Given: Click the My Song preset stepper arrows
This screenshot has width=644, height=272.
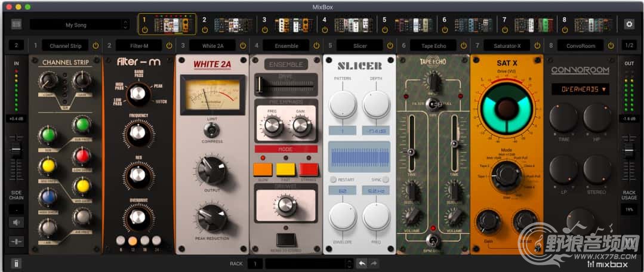Looking at the screenshot, I should (126, 24).
